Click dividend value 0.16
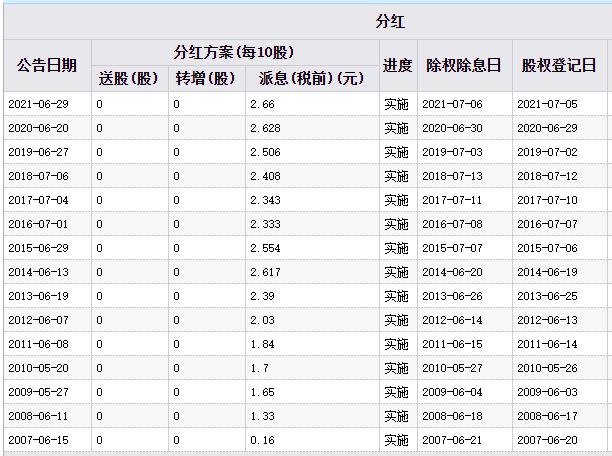The image size is (612, 456). [x=262, y=440]
